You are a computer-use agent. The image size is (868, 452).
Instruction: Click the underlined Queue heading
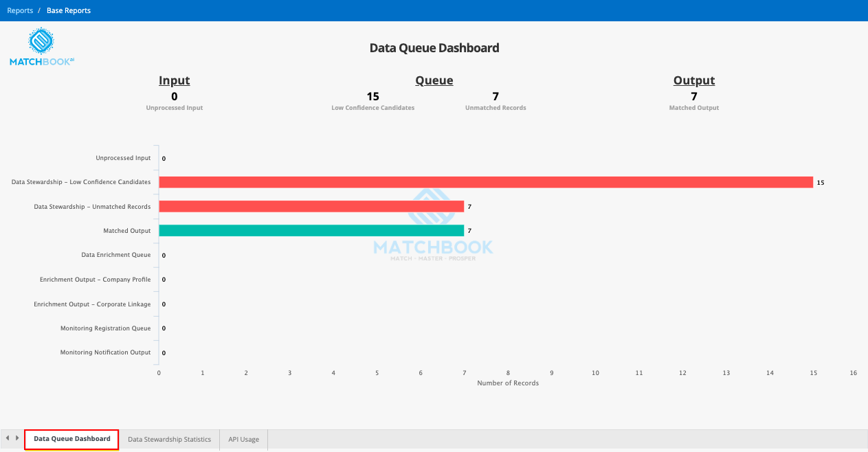434,80
